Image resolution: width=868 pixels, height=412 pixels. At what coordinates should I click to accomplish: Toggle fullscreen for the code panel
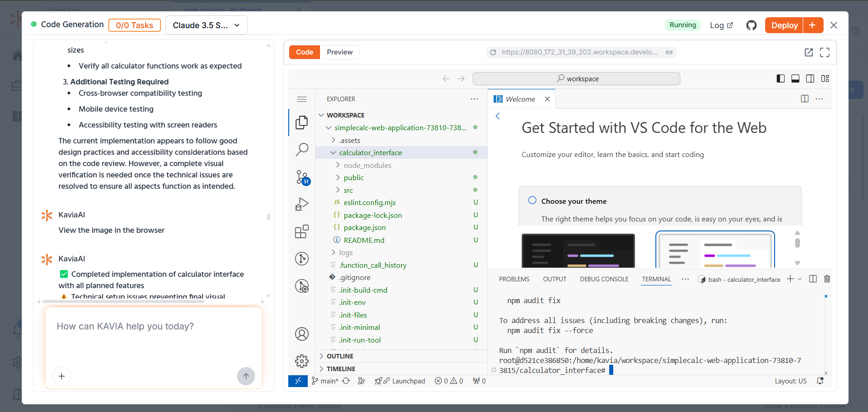point(825,52)
